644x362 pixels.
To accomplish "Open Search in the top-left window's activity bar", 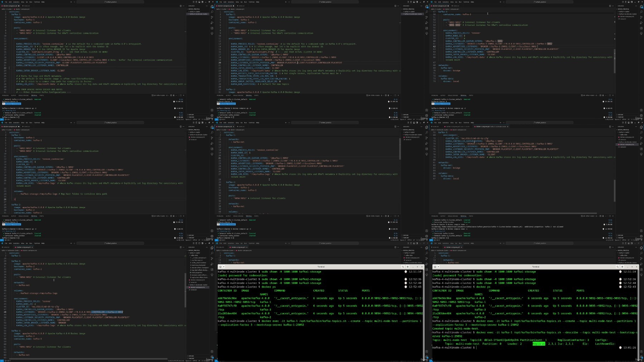I will pyautogui.click(x=212, y=12).
